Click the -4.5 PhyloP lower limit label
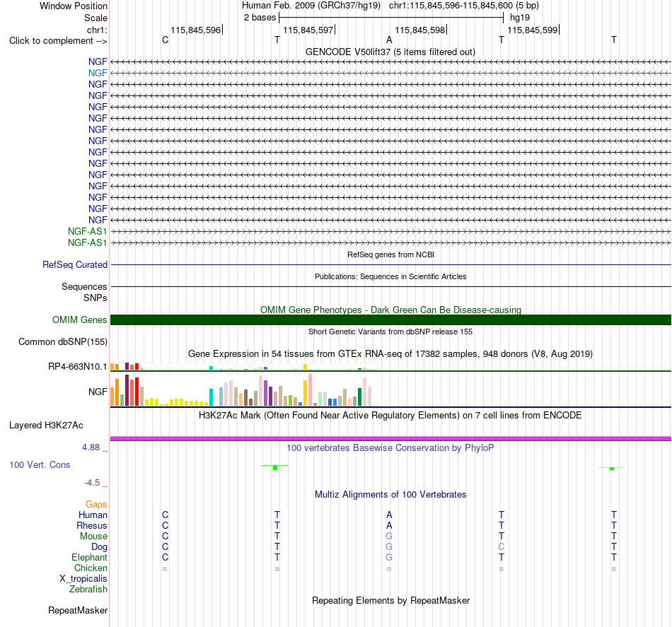This screenshot has height=627, width=672. coord(92,483)
